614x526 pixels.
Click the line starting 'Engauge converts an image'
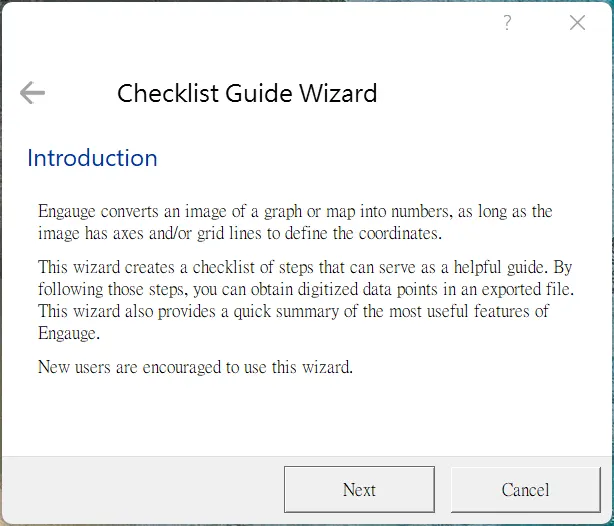(x=294, y=212)
